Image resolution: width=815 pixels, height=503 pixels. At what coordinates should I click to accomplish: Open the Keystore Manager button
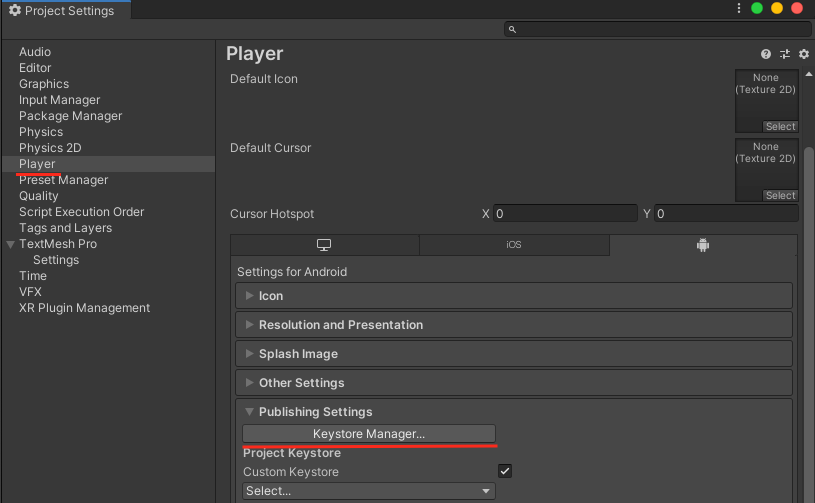[x=369, y=434]
